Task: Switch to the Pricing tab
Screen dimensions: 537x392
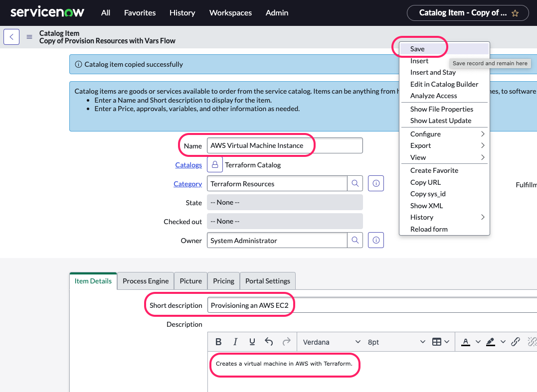Action: coord(223,280)
